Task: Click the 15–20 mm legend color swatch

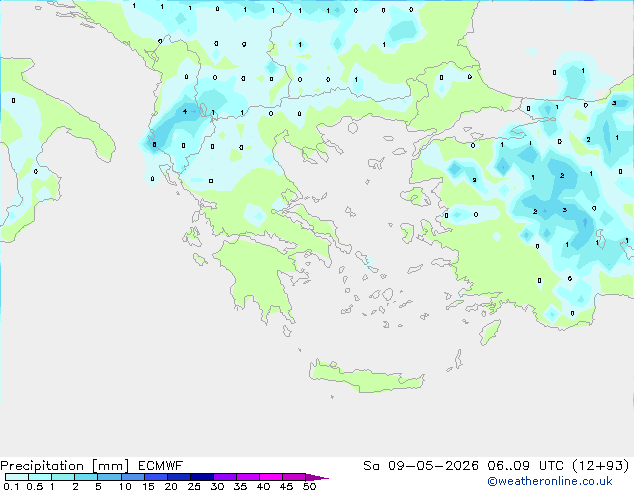Action: [x=156, y=477]
